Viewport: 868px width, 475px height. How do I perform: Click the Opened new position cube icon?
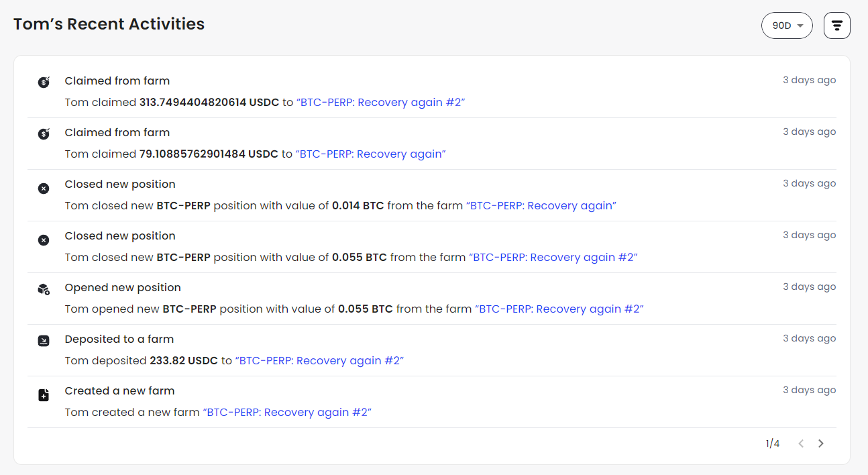tap(44, 290)
